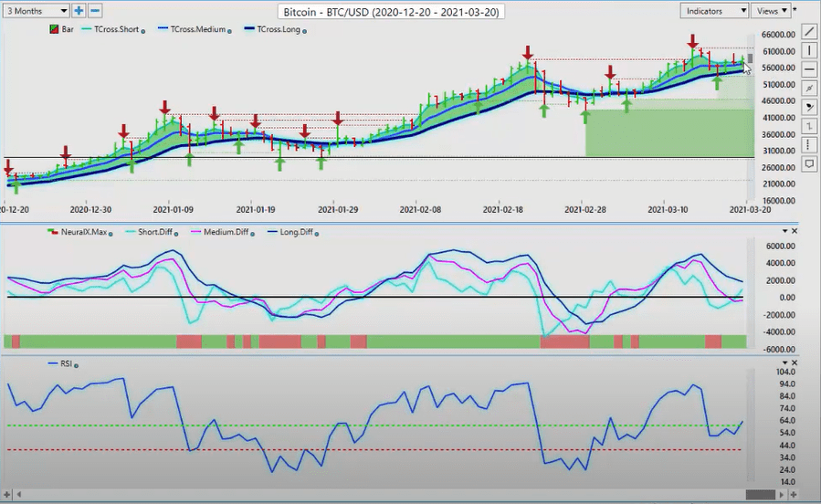Click the 0.00 label on Diff axis

coord(787,298)
